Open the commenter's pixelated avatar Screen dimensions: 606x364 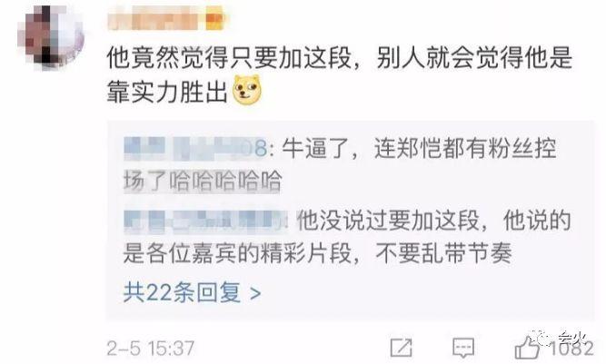(x=52, y=36)
